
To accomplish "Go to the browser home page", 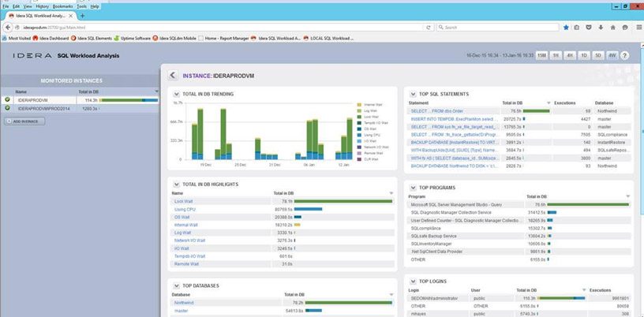I will [x=612, y=28].
